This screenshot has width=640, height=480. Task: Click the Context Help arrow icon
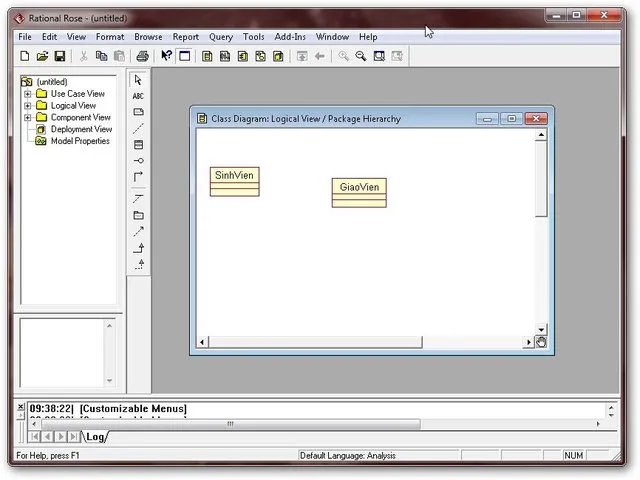coord(166,56)
